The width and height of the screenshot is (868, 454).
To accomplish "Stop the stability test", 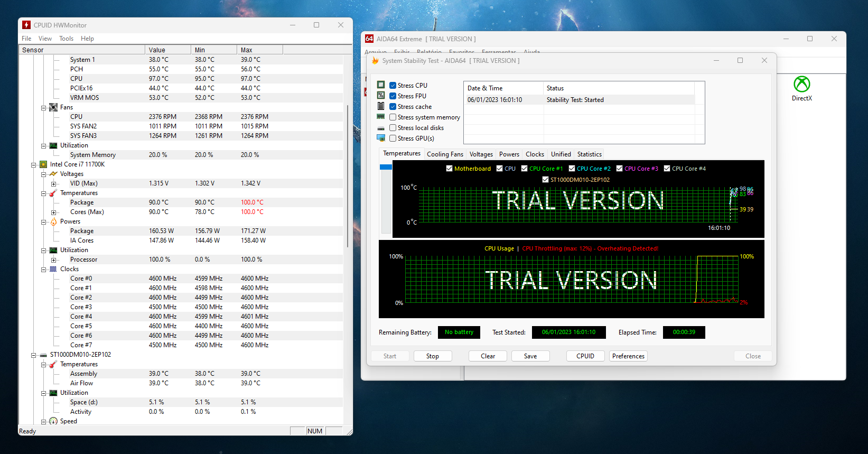I will pyautogui.click(x=433, y=356).
